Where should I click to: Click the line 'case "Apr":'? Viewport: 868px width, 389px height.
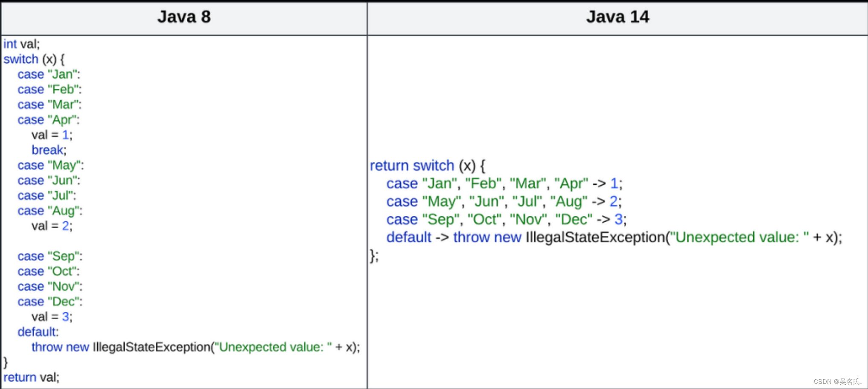[x=48, y=120]
